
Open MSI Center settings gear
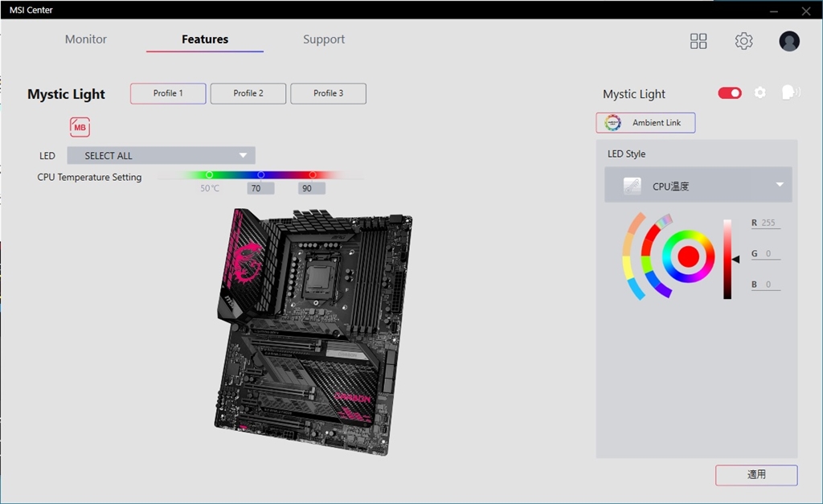[743, 41]
